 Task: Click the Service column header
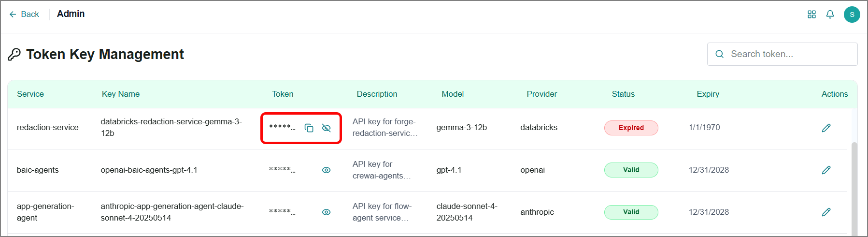pyautogui.click(x=30, y=94)
